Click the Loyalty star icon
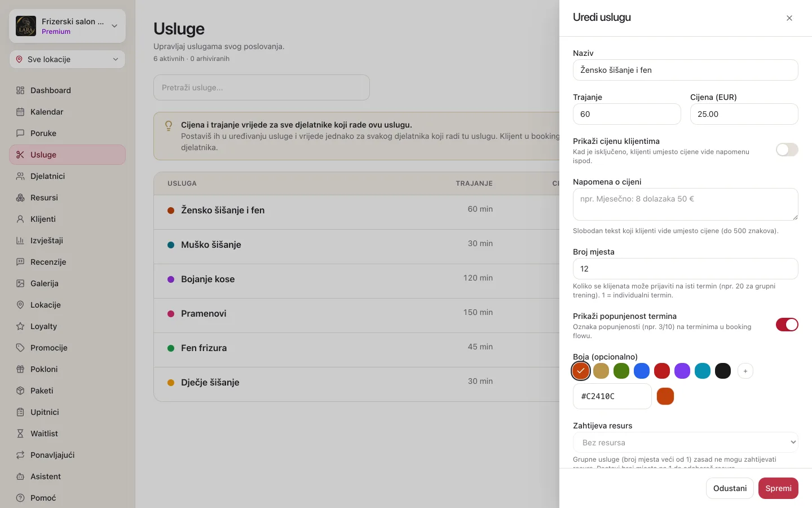The width and height of the screenshot is (812, 508). 20,326
